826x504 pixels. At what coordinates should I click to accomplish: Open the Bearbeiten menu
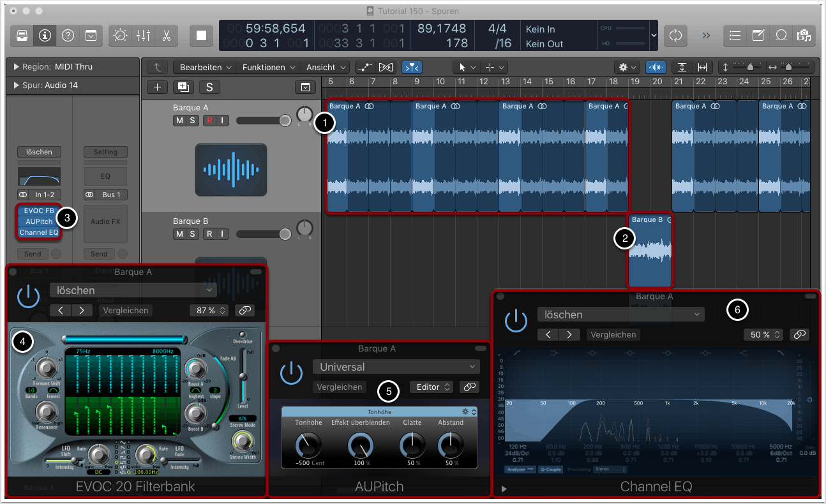click(x=206, y=67)
